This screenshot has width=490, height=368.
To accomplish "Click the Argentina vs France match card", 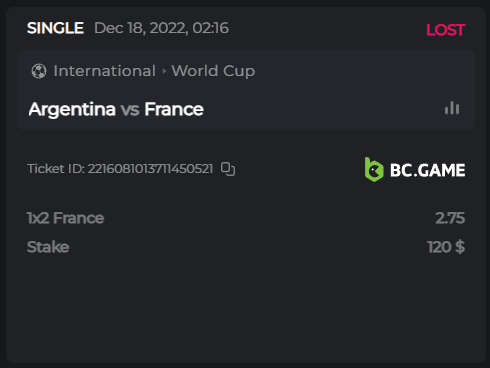I will point(246,90).
